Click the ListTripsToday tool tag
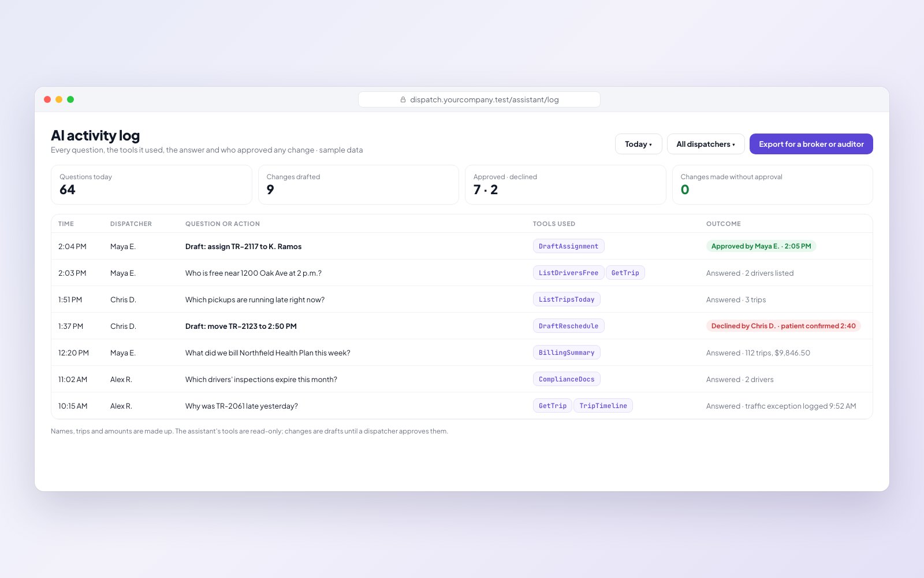Image resolution: width=924 pixels, height=578 pixels. click(567, 299)
